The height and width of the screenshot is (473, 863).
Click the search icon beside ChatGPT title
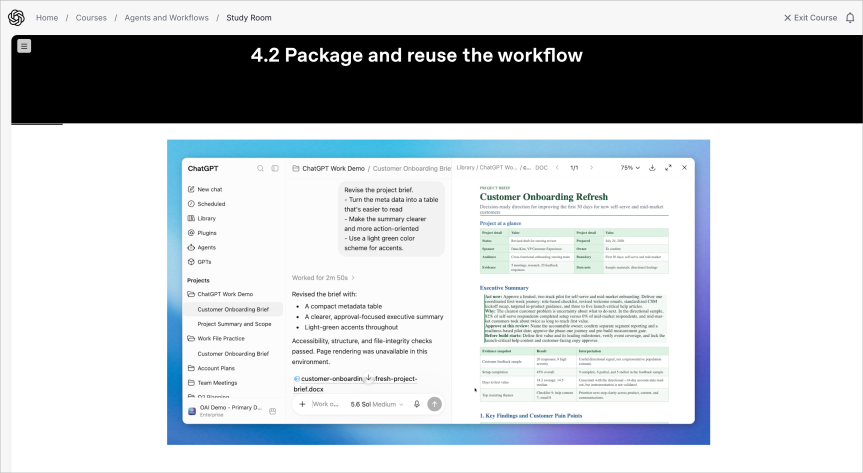coord(260,168)
